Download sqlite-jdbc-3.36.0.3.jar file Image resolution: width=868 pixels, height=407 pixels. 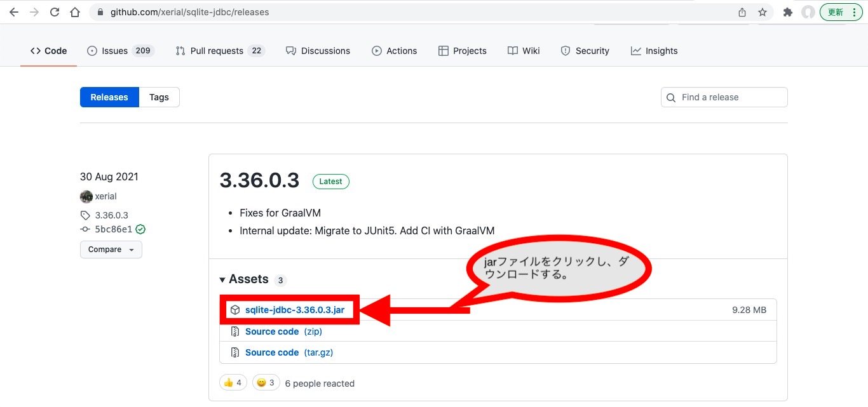[294, 310]
